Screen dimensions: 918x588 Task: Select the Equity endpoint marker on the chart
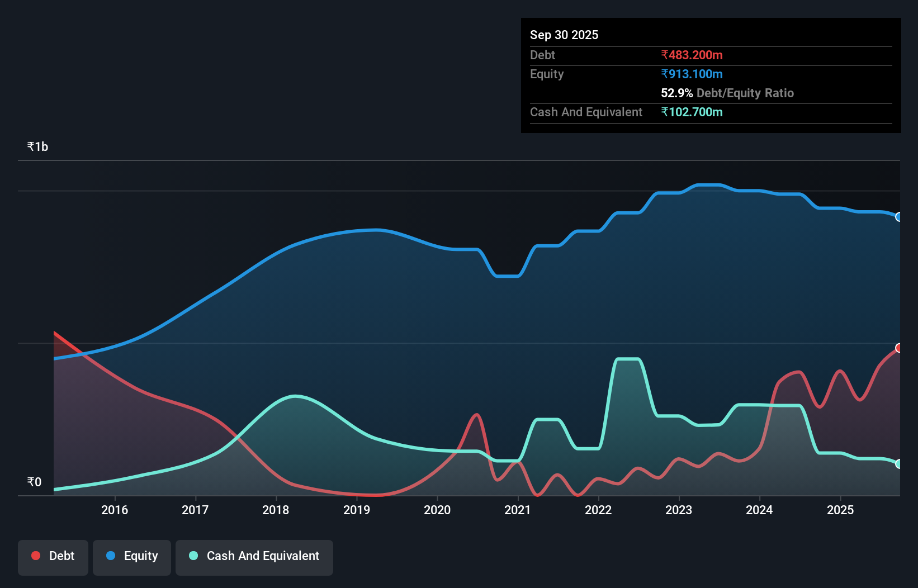(x=898, y=217)
